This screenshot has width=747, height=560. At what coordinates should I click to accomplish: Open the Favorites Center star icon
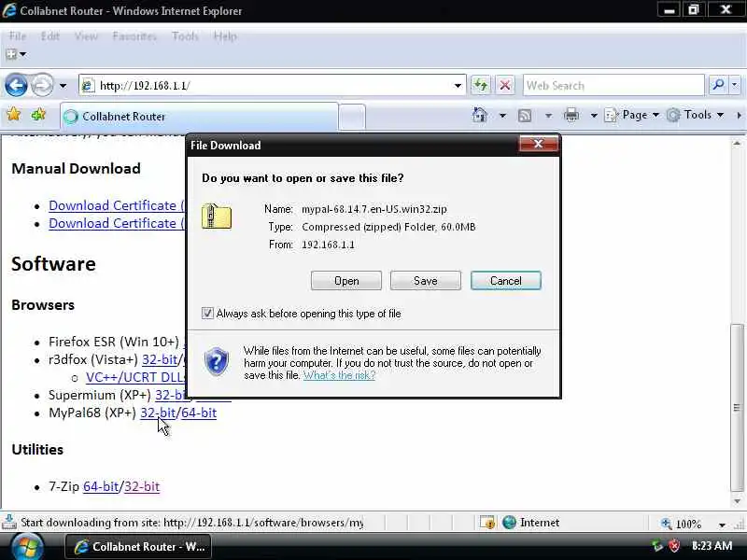tap(14, 115)
